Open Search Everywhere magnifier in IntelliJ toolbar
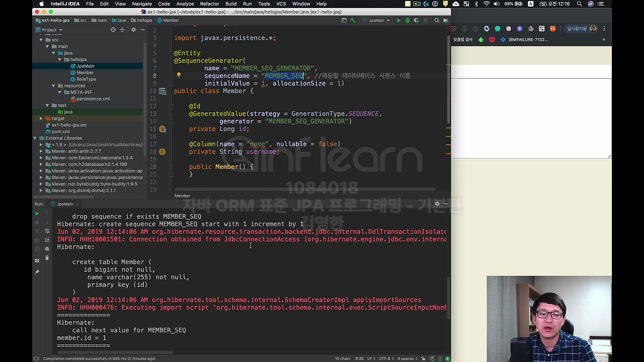Viewport: 644px width, 362px height. click(x=437, y=21)
